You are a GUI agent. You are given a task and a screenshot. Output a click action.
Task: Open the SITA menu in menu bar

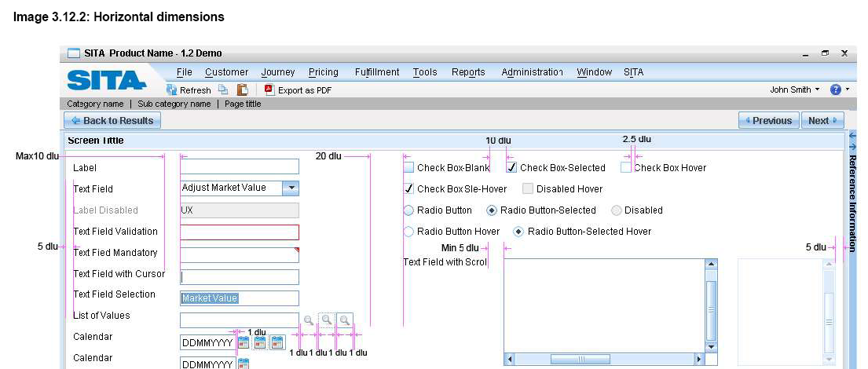point(633,72)
